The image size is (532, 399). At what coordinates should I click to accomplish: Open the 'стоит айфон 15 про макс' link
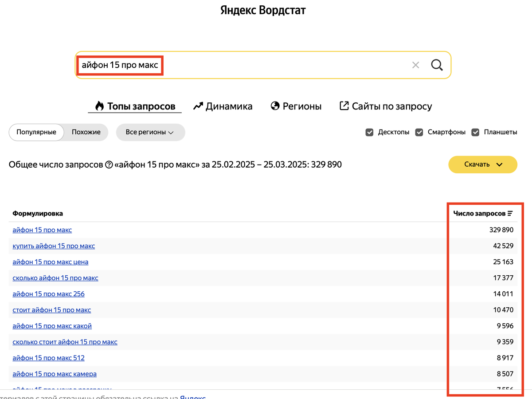point(52,310)
